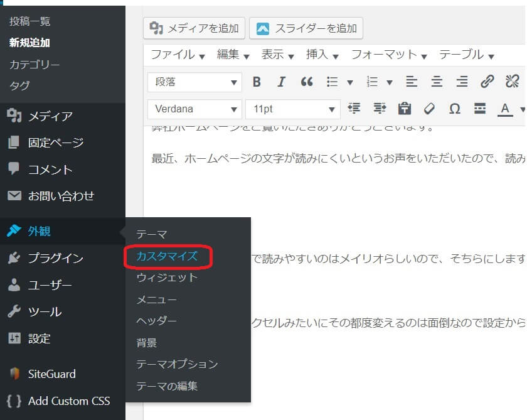Open お問い合わせ in the sidebar
Screen dimensions: 527x420
tap(63, 196)
